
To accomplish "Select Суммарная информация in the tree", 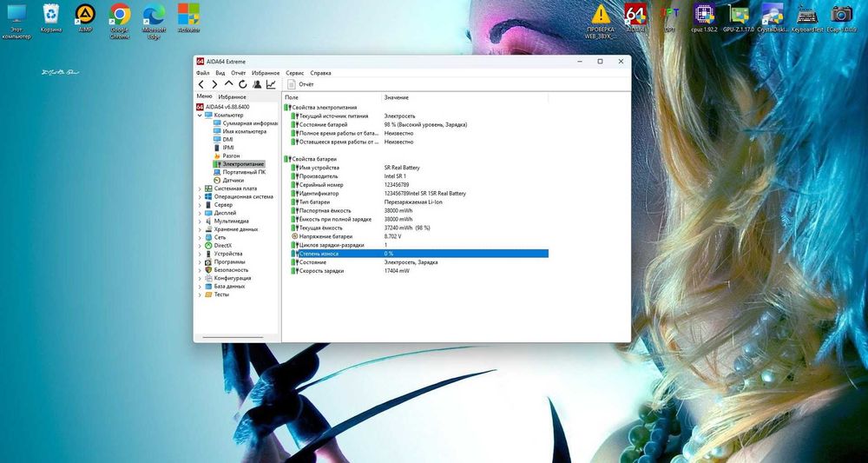I will point(250,123).
